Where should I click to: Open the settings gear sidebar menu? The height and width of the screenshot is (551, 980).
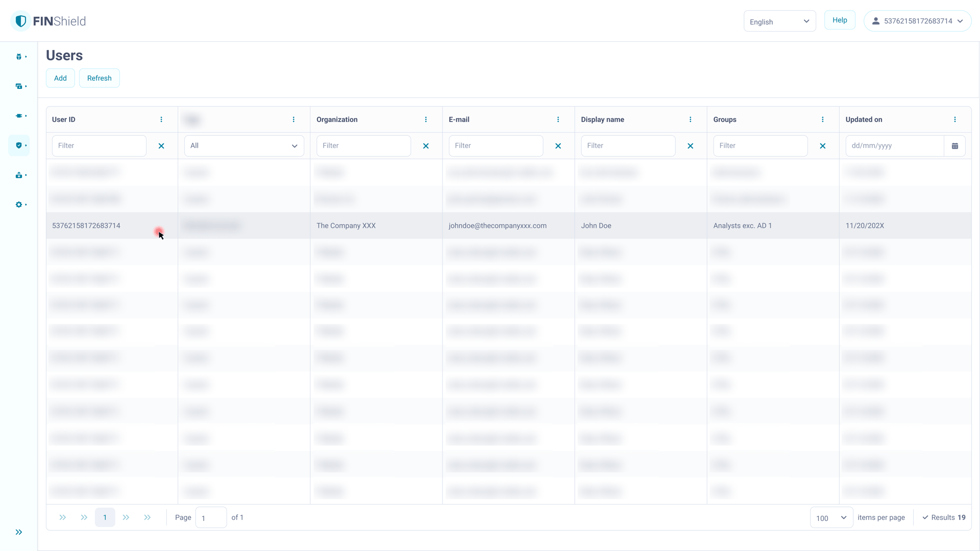point(19,205)
